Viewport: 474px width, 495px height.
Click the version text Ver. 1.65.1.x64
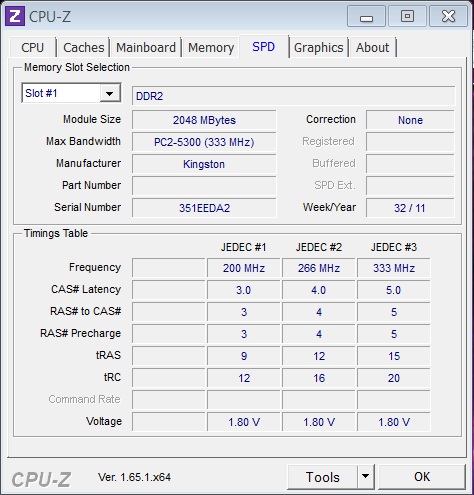pyautogui.click(x=134, y=477)
